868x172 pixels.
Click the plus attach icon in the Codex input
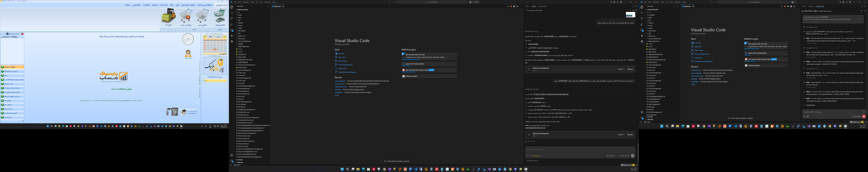528,156
